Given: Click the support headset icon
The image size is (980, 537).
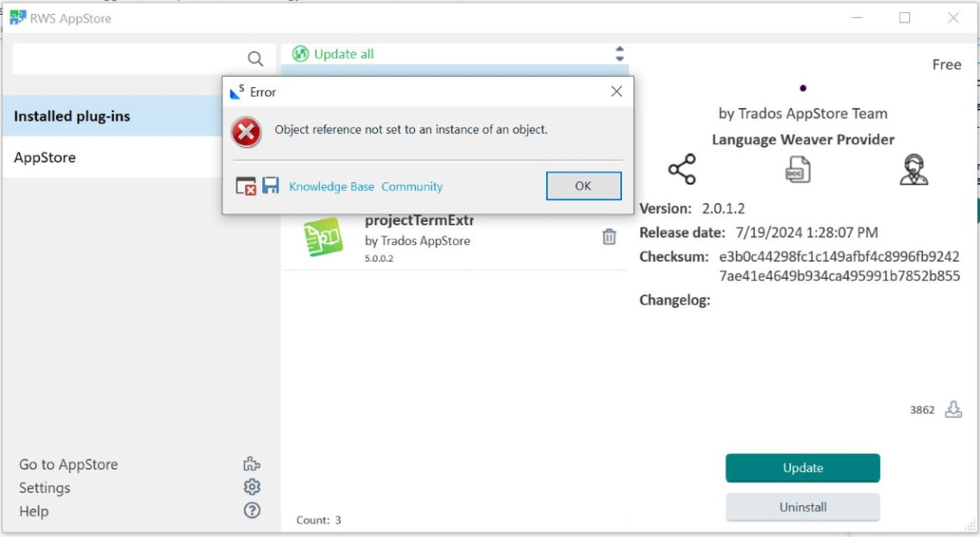Looking at the screenshot, I should pyautogui.click(x=914, y=171).
